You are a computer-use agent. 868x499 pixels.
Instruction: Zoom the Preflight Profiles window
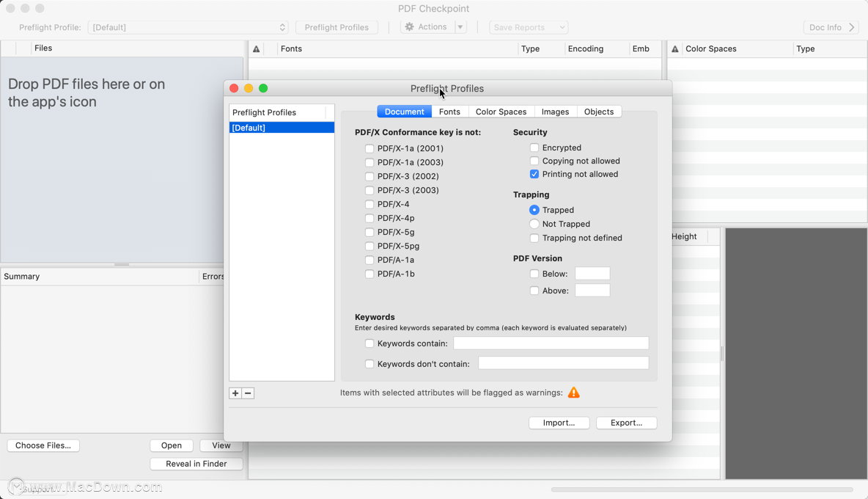[x=263, y=88]
